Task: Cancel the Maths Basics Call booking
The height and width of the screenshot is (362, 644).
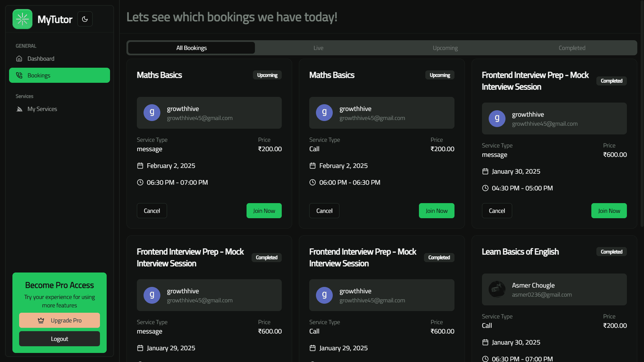Action: [x=324, y=211]
